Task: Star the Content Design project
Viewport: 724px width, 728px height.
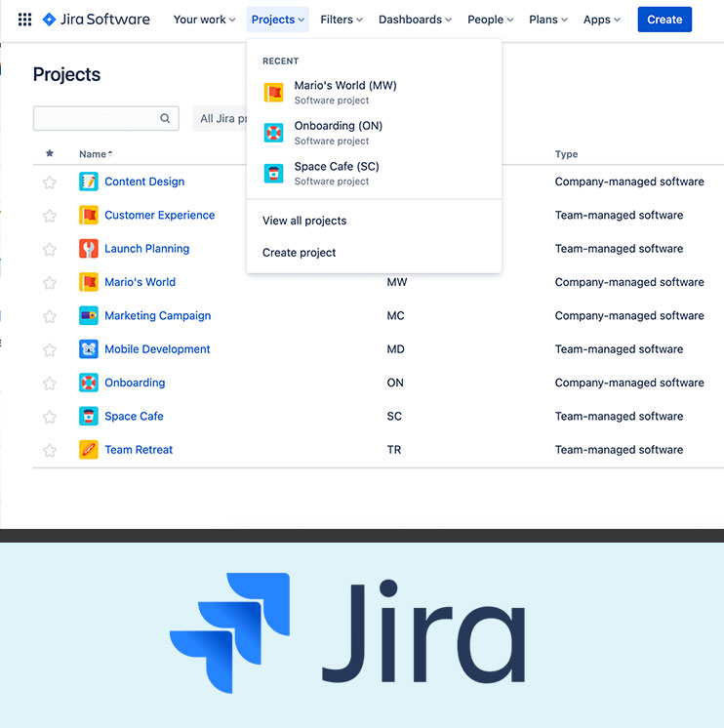Action: click(x=50, y=182)
